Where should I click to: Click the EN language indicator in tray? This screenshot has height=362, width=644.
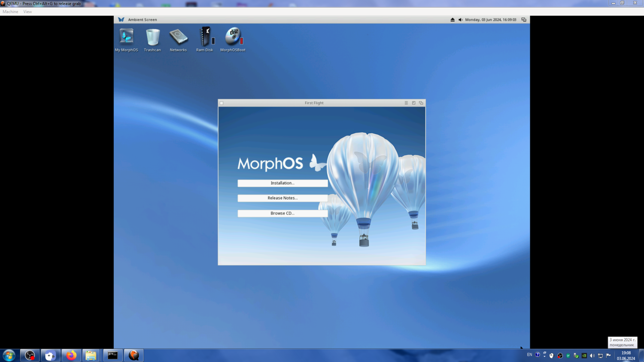529,355
